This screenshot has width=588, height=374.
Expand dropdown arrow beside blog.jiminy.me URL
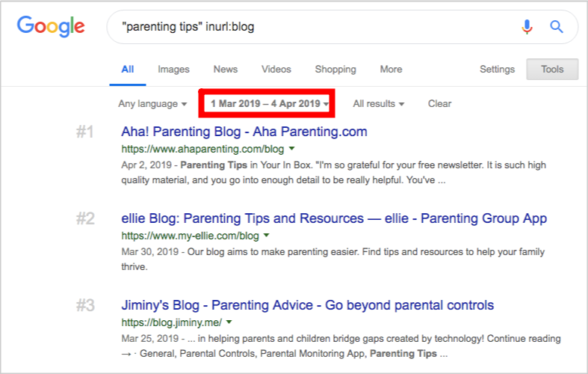(229, 322)
